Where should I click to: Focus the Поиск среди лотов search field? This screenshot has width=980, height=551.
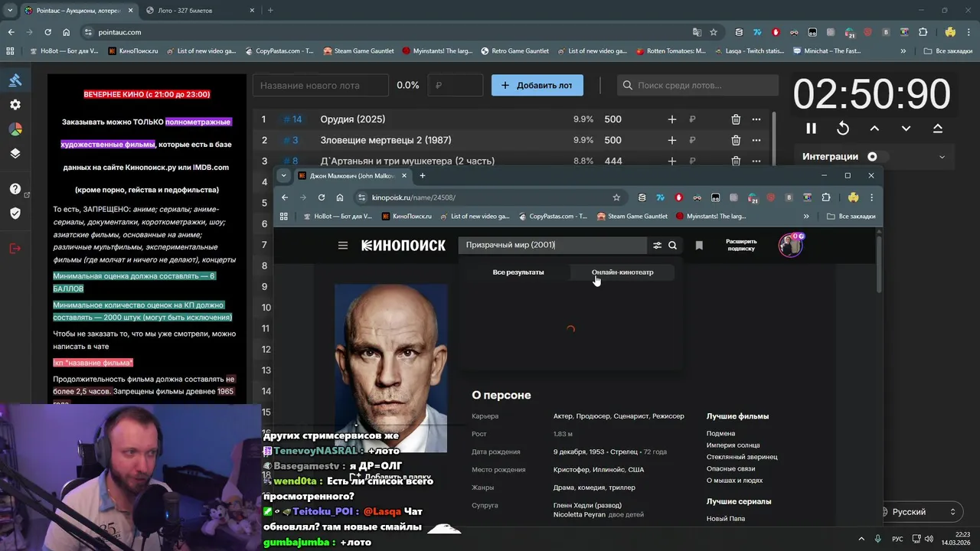pyautogui.click(x=697, y=85)
